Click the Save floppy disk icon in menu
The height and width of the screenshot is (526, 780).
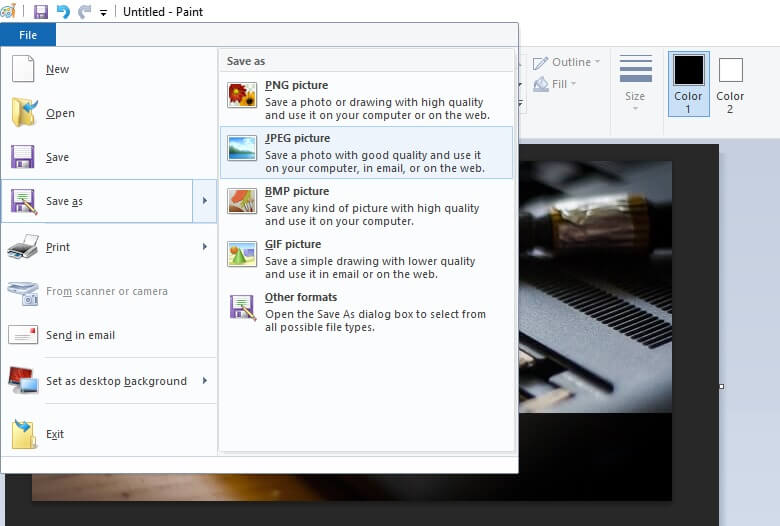(23, 157)
